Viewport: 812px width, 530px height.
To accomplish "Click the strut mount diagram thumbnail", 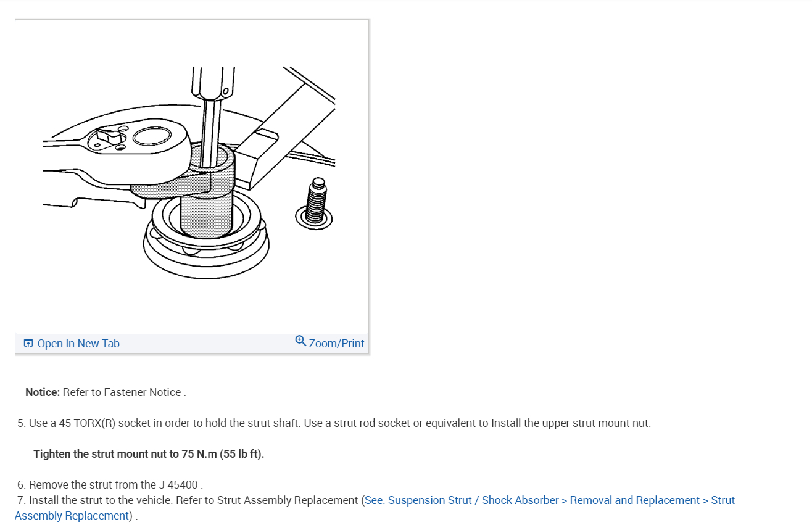I will (192, 176).
